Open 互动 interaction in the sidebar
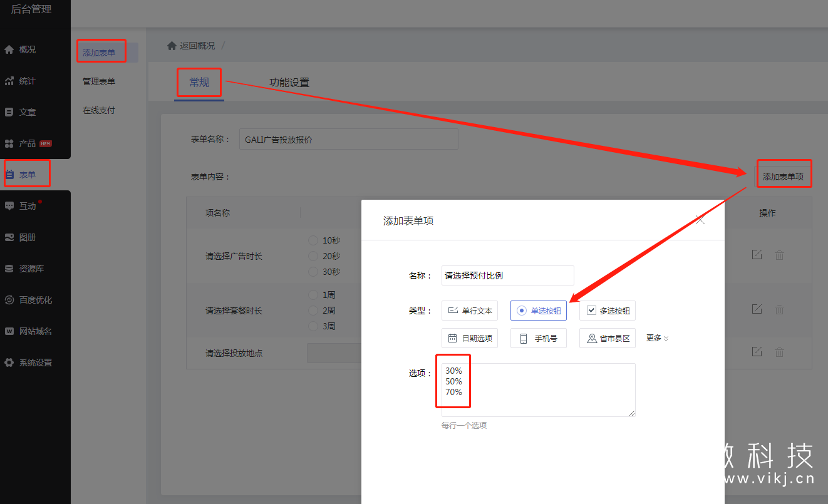 tap(27, 206)
